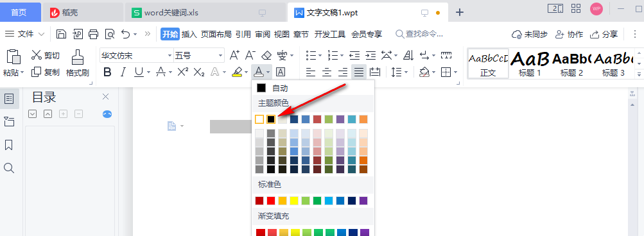Decrease font size with A- icon

tap(250, 55)
